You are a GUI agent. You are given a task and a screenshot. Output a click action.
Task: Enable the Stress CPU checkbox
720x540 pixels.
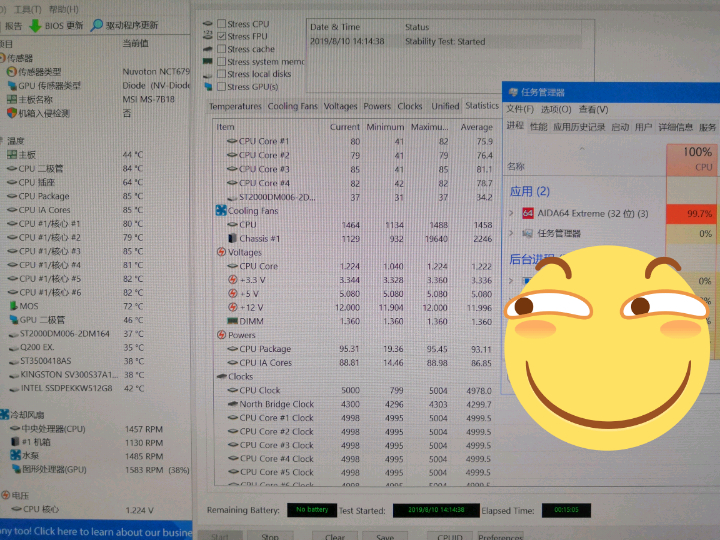point(221,23)
